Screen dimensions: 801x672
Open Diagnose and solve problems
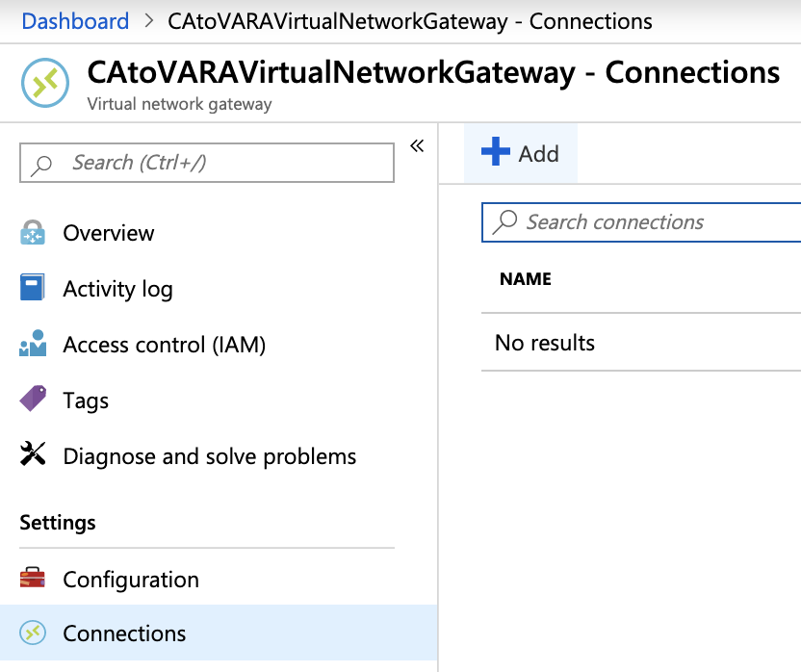(209, 456)
